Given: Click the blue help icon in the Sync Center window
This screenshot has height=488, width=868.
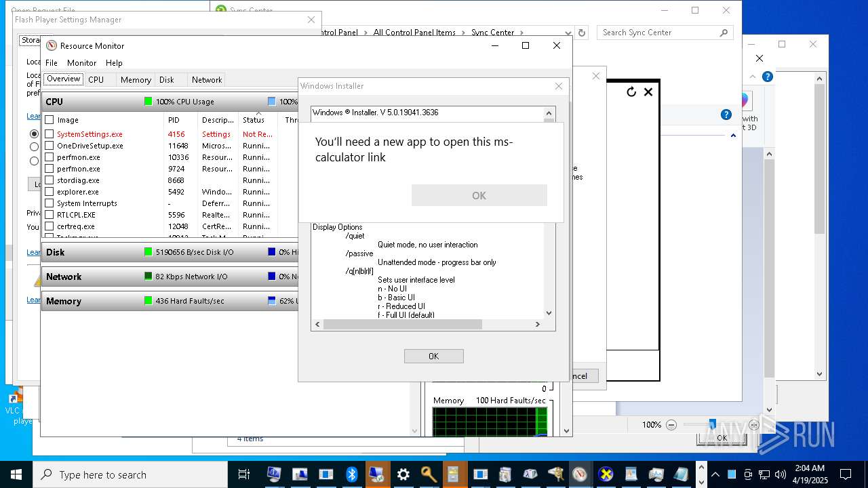Looking at the screenshot, I should tap(726, 115).
